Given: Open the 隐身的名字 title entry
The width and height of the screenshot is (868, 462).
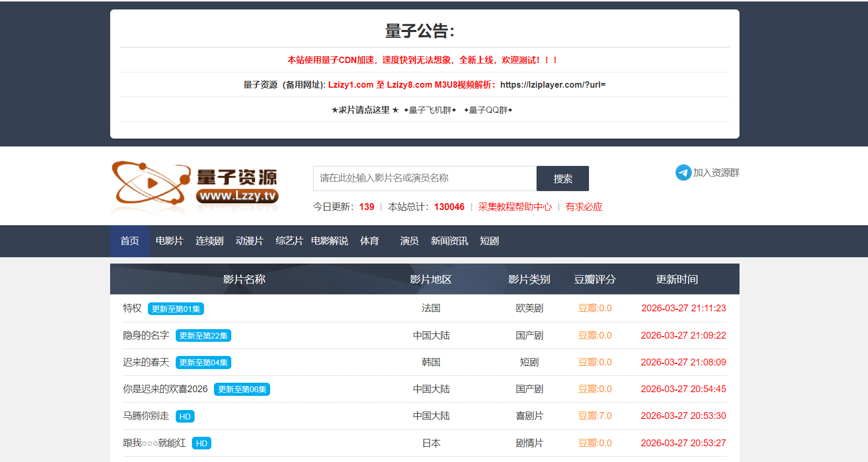Looking at the screenshot, I should coord(146,335).
